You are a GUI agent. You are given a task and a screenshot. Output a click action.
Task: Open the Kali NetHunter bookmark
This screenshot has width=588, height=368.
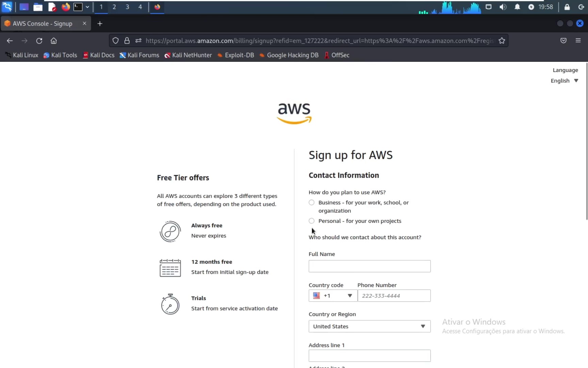coord(188,55)
